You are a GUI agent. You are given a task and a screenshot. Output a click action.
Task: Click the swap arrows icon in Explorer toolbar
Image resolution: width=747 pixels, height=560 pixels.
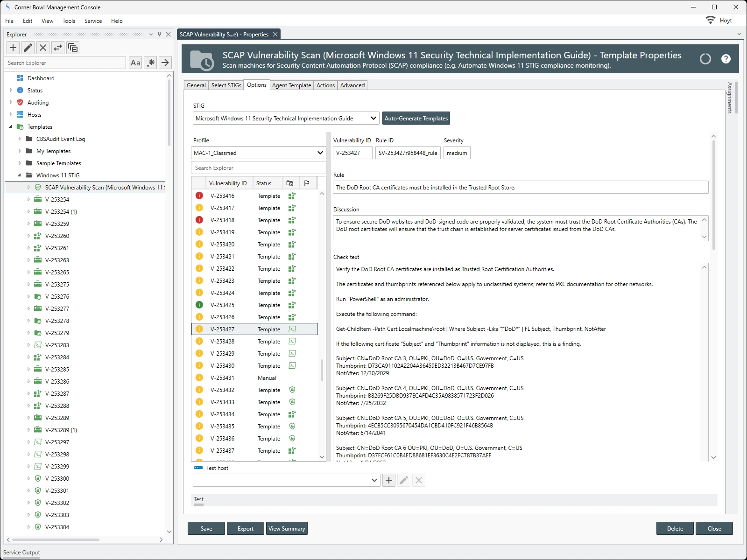pos(58,48)
